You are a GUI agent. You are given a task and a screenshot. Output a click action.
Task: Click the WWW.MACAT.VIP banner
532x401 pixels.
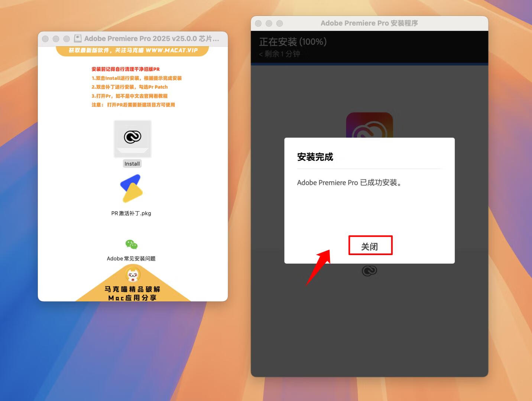pos(133,50)
